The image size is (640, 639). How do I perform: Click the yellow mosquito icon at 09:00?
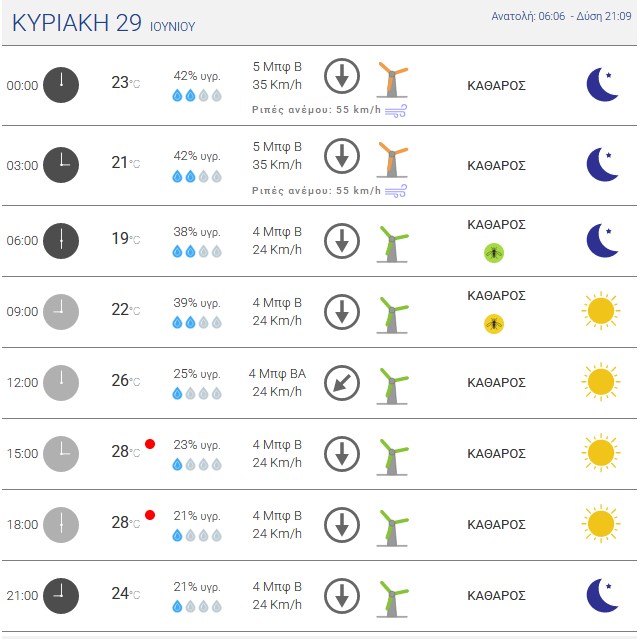click(494, 324)
